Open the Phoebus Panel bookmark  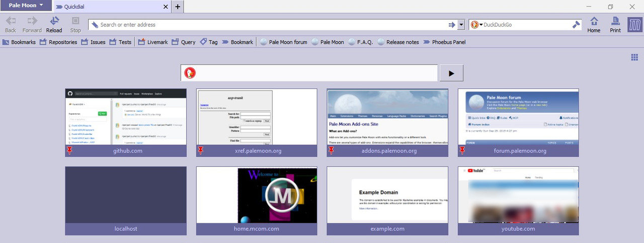click(x=444, y=42)
